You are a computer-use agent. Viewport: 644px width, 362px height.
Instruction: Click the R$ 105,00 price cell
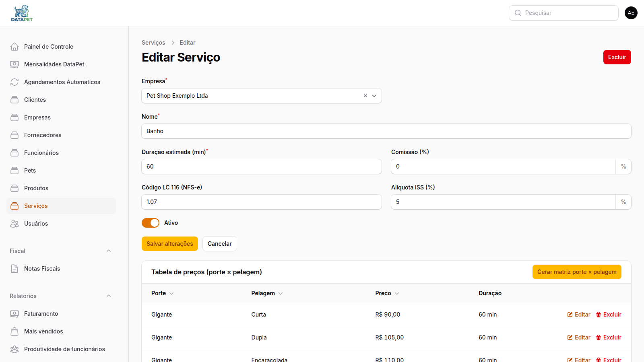coord(389,337)
